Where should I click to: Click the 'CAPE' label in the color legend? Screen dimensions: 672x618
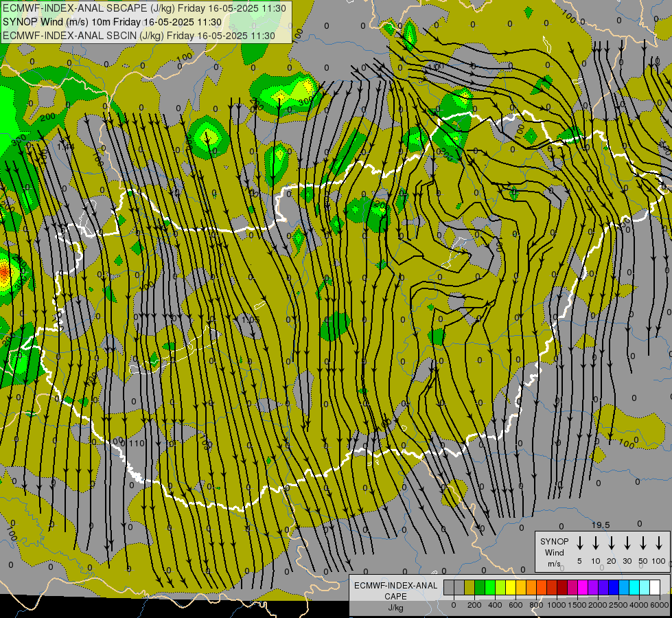click(x=395, y=596)
